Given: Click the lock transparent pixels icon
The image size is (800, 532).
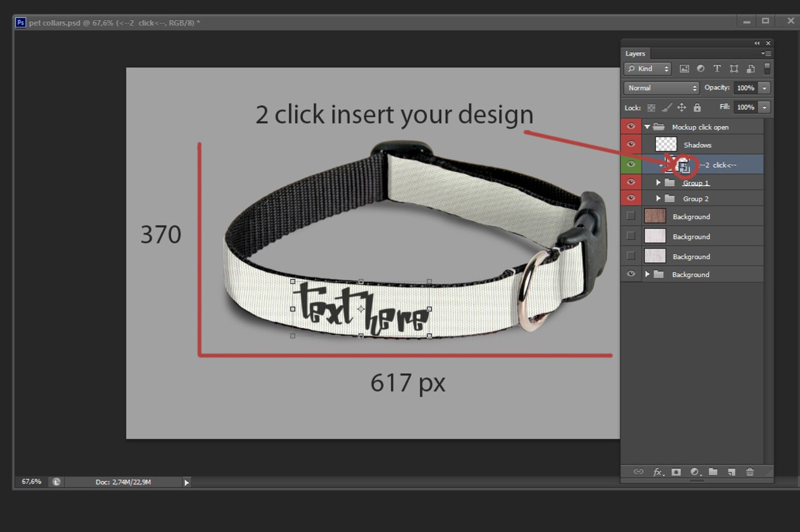Looking at the screenshot, I should (651, 108).
